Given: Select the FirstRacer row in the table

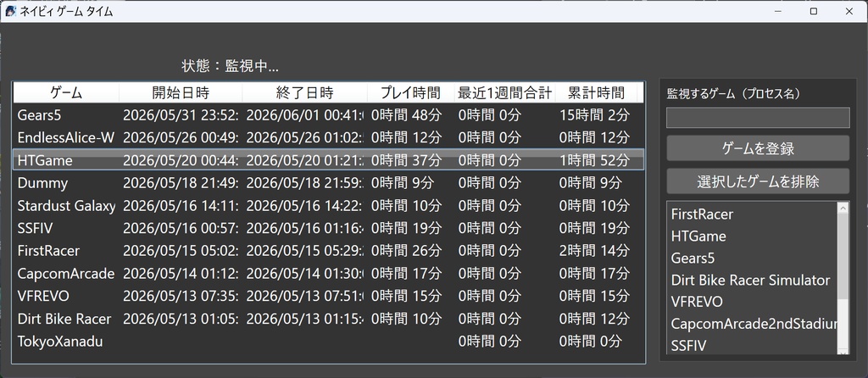Looking at the screenshot, I should 329,251.
